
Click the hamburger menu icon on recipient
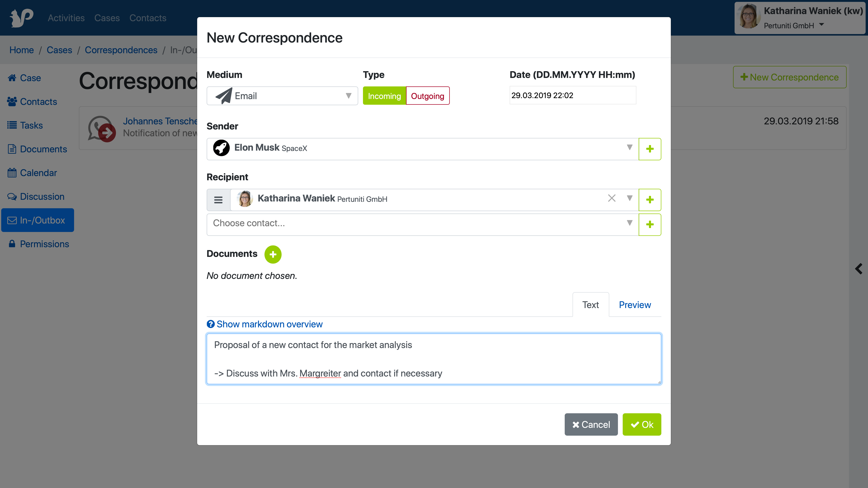click(x=218, y=198)
